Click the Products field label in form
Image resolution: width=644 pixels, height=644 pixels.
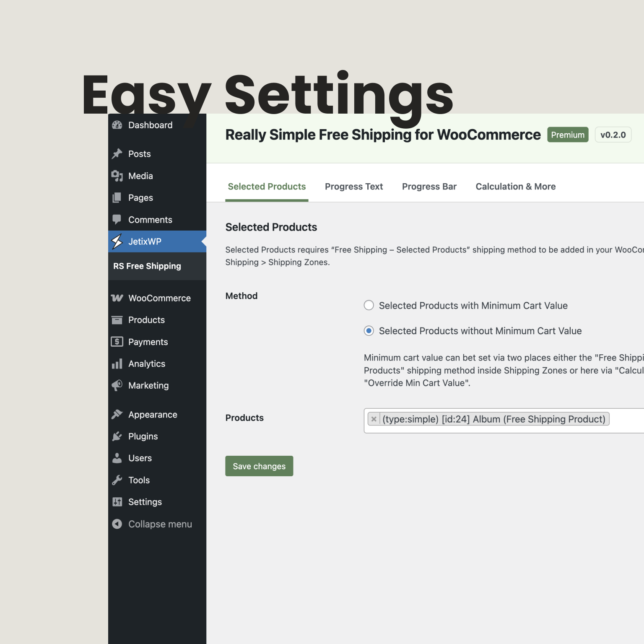(244, 418)
